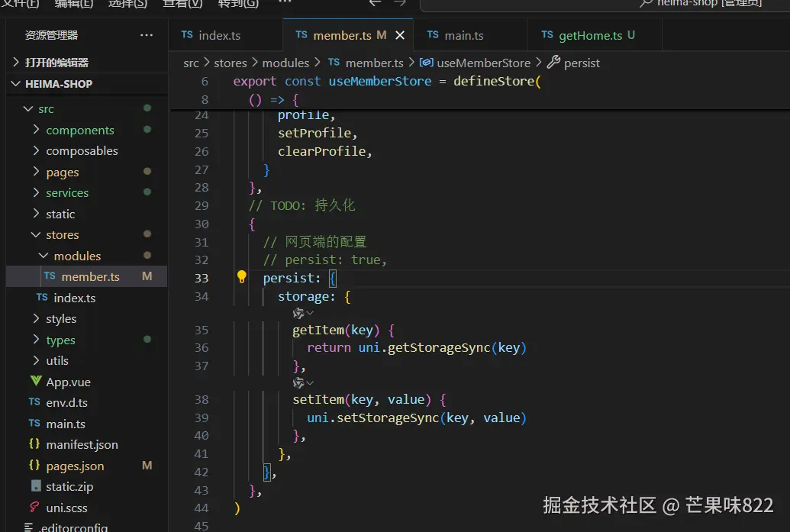Open pages.json in the file tree

pos(87,466)
